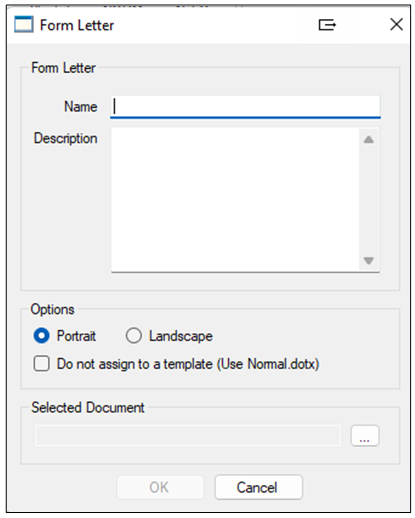Click the Selected Document group heading
This screenshot has width=415, height=518.
point(88,408)
